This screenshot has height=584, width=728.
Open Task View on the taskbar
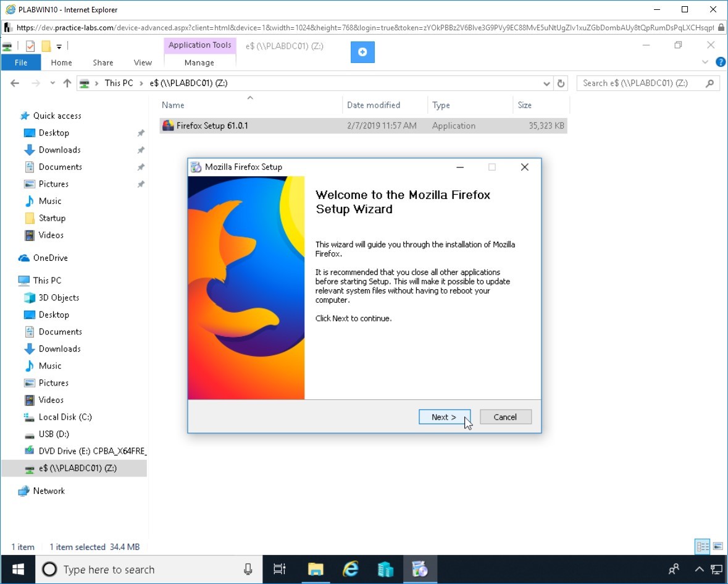click(280, 569)
